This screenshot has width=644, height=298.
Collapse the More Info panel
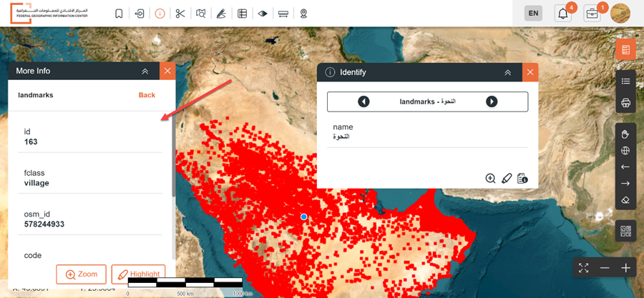point(145,71)
